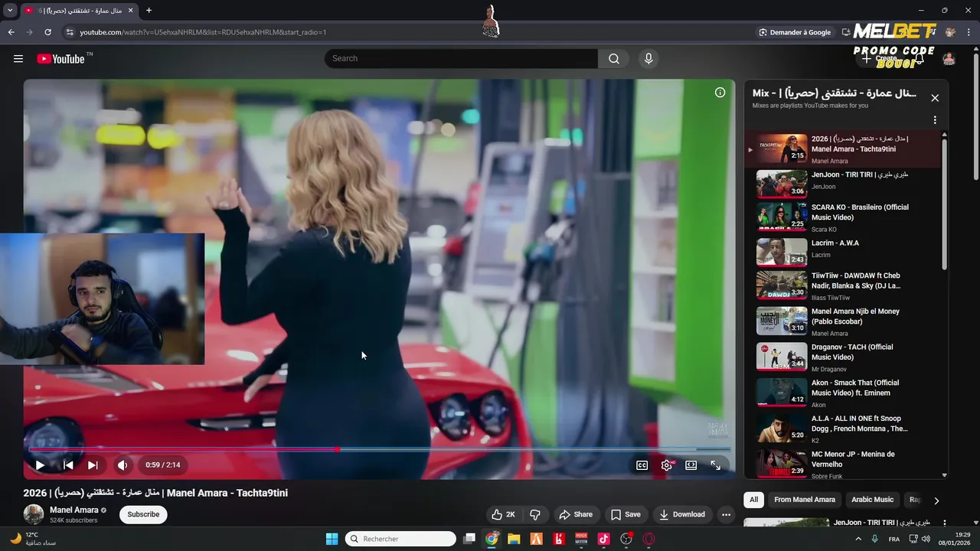The height and width of the screenshot is (551, 980).
Task: Close the current YouTube browser tab
Action: pyautogui.click(x=131, y=11)
